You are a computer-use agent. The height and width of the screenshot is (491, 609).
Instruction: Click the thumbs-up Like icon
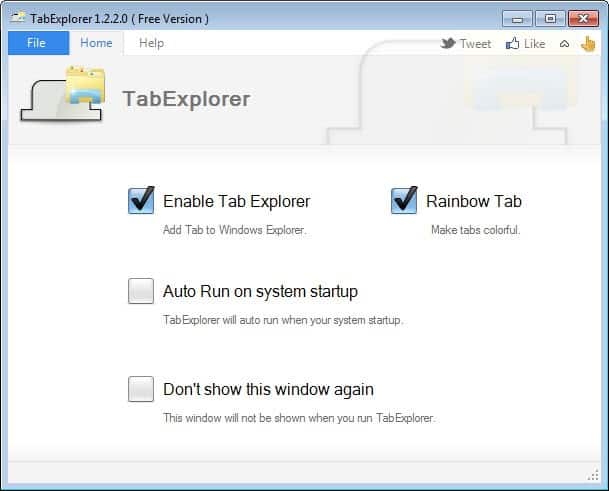point(512,43)
